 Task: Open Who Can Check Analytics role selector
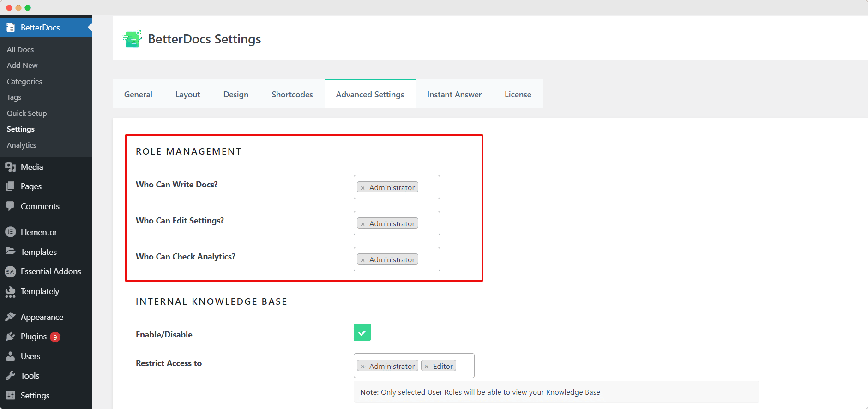tap(397, 259)
